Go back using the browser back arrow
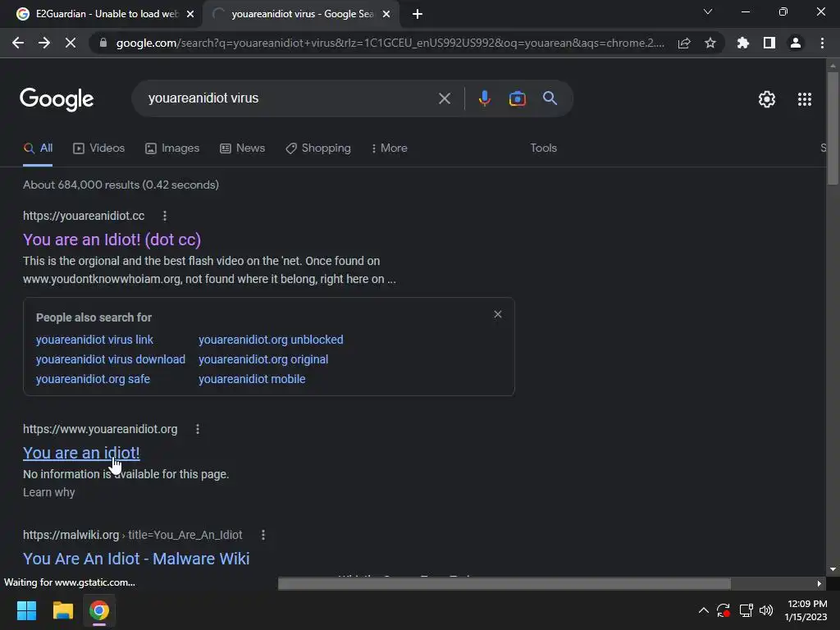Viewport: 840px width, 630px height. pos(18,43)
